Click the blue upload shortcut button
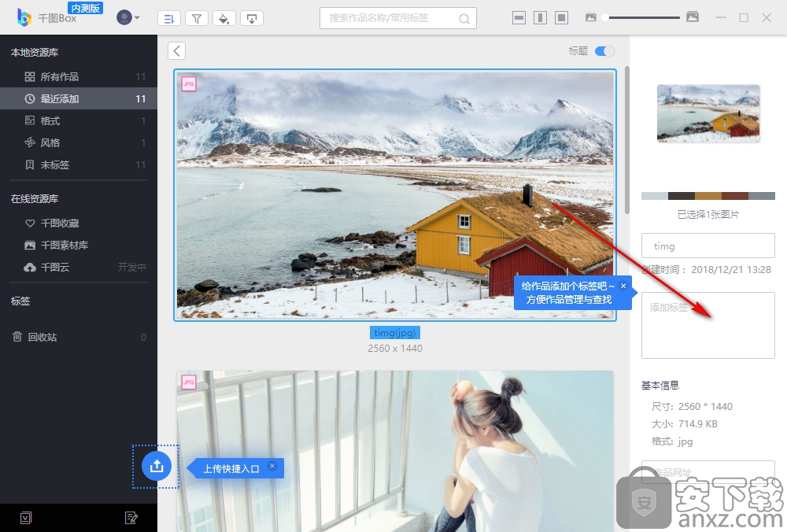 point(156,466)
